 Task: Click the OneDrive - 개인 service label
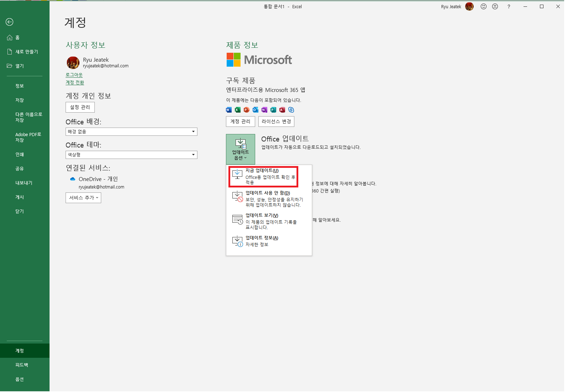click(x=98, y=179)
